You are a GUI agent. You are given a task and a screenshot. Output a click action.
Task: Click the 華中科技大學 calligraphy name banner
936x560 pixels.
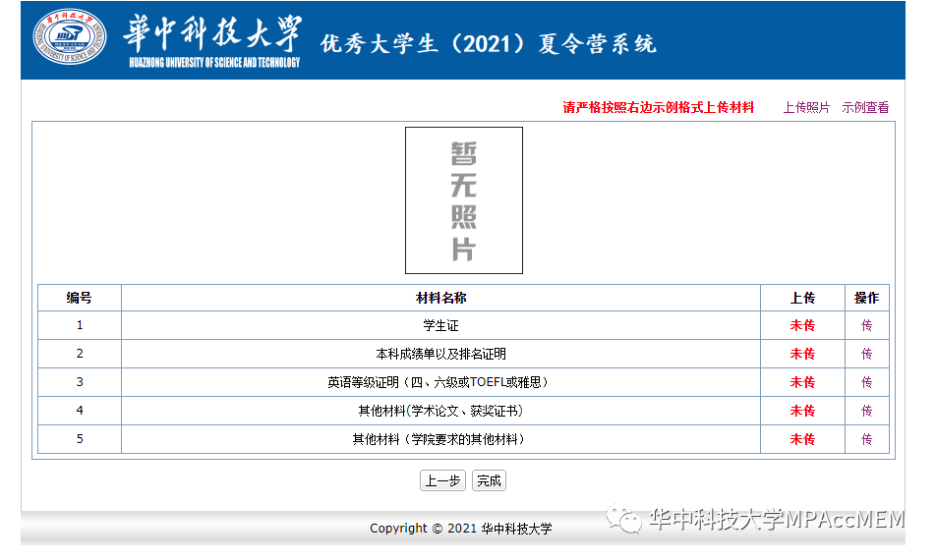[212, 33]
